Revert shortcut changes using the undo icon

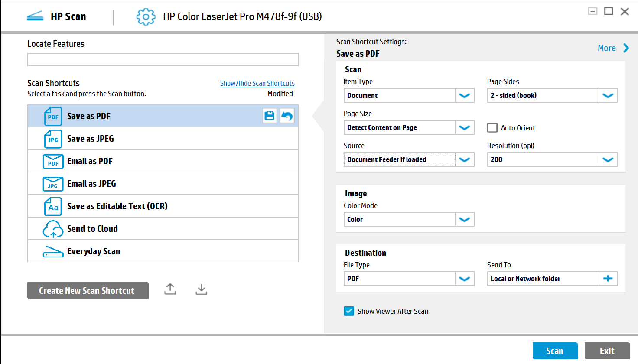(286, 115)
